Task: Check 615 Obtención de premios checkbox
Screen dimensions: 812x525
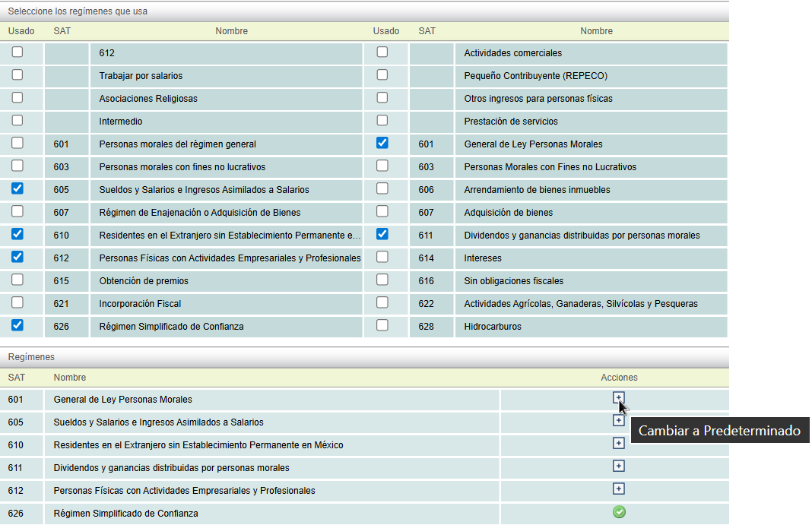Action: coord(17,280)
